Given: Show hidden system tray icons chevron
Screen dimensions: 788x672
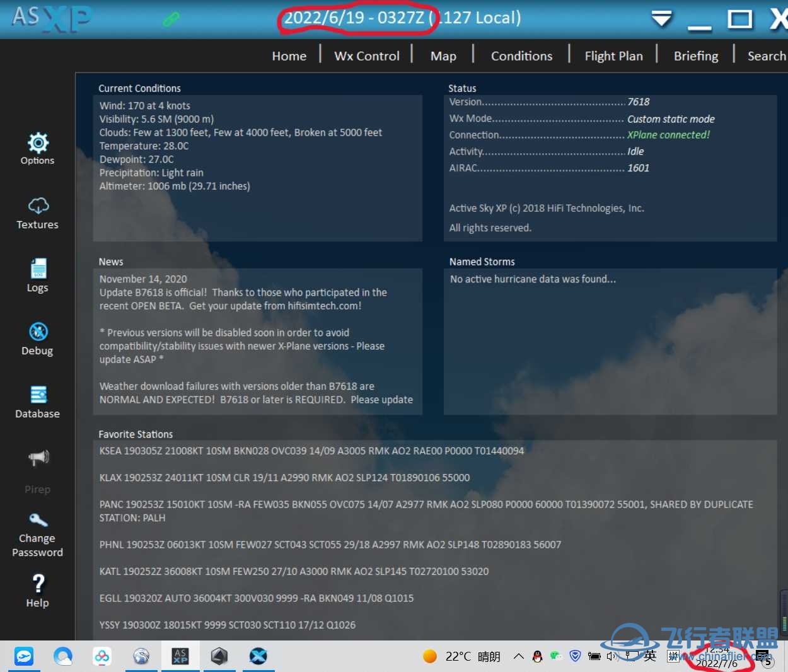Looking at the screenshot, I should coord(518,656).
